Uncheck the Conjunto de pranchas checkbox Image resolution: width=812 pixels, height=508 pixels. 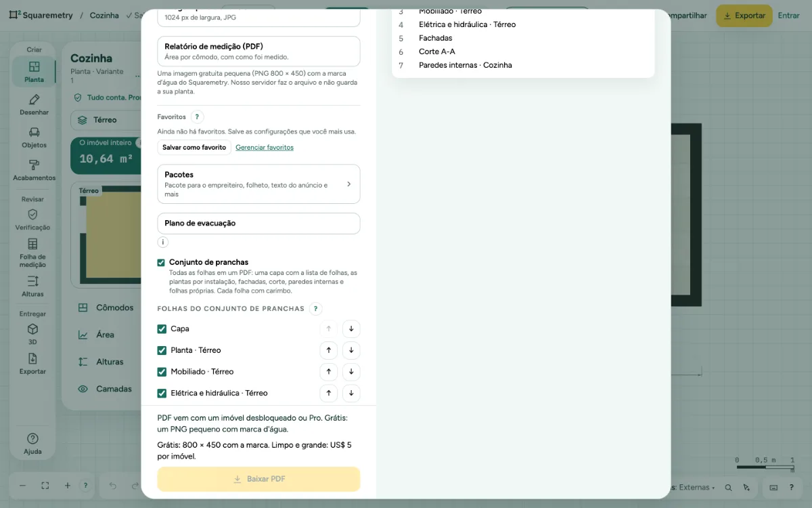click(161, 262)
